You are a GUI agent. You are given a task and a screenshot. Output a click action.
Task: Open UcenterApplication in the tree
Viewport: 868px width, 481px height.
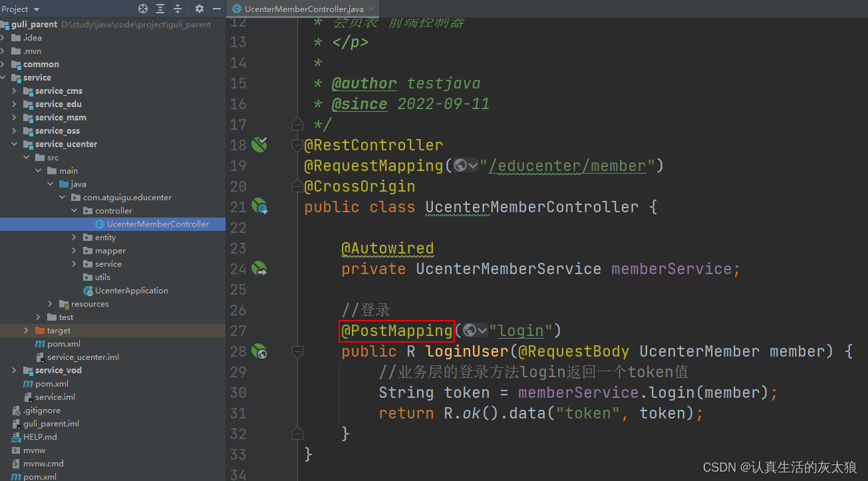coord(132,291)
